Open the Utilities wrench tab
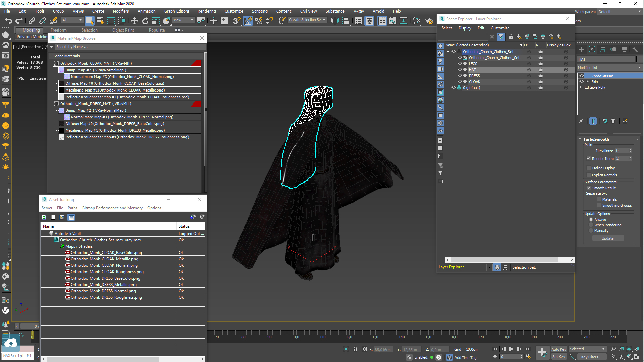Viewport: 644px width, 362px height. coord(635,49)
